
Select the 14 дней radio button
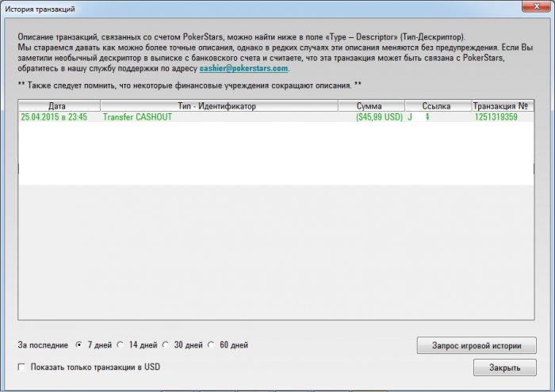pos(121,344)
